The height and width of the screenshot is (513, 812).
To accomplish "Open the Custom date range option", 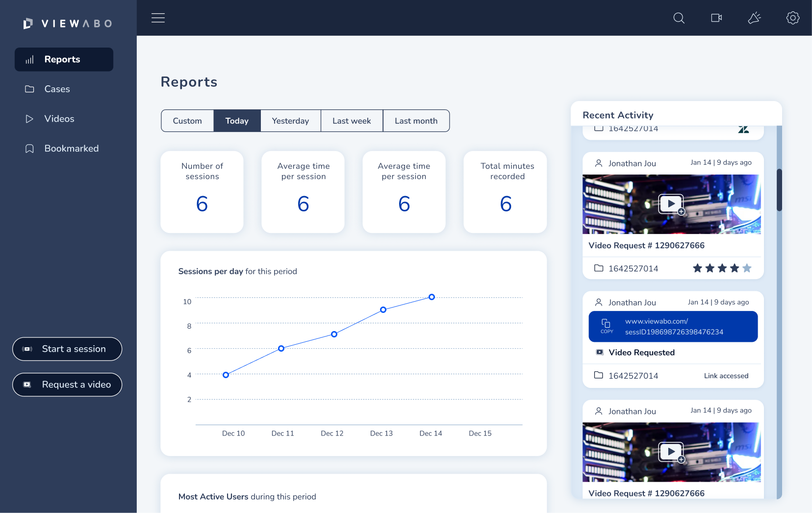I will point(187,121).
